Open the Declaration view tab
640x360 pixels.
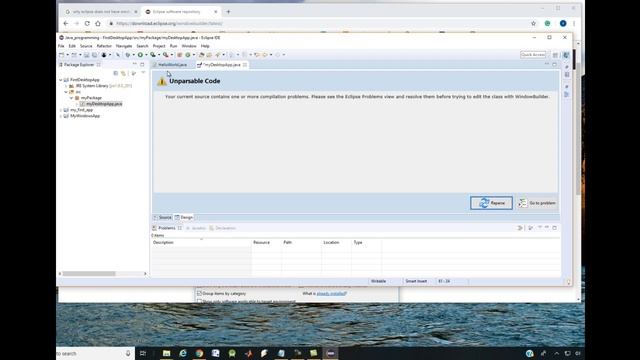[x=222, y=228]
